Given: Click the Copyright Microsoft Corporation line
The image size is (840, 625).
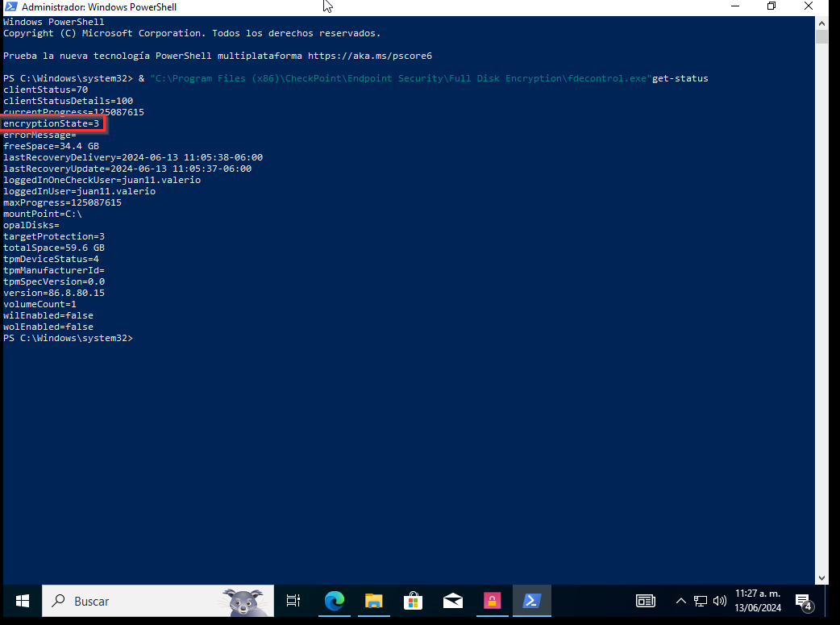Looking at the screenshot, I should [192, 33].
